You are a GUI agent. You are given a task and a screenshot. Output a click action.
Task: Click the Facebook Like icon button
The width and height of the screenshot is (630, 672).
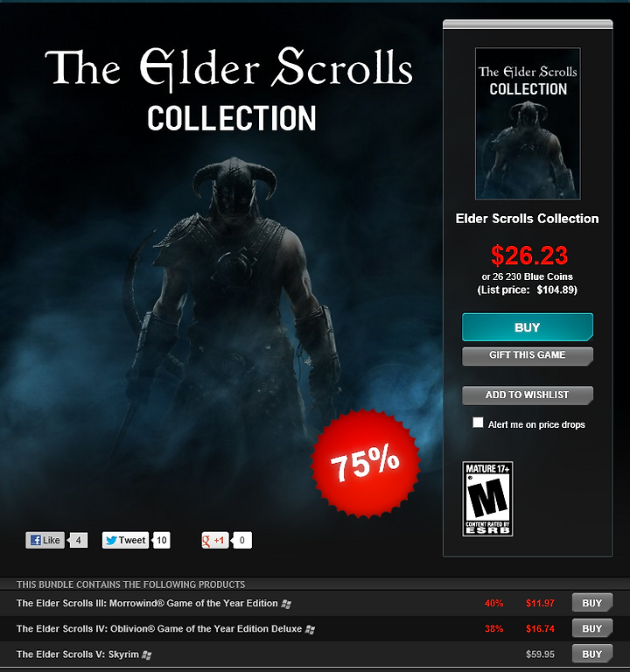pos(45,540)
